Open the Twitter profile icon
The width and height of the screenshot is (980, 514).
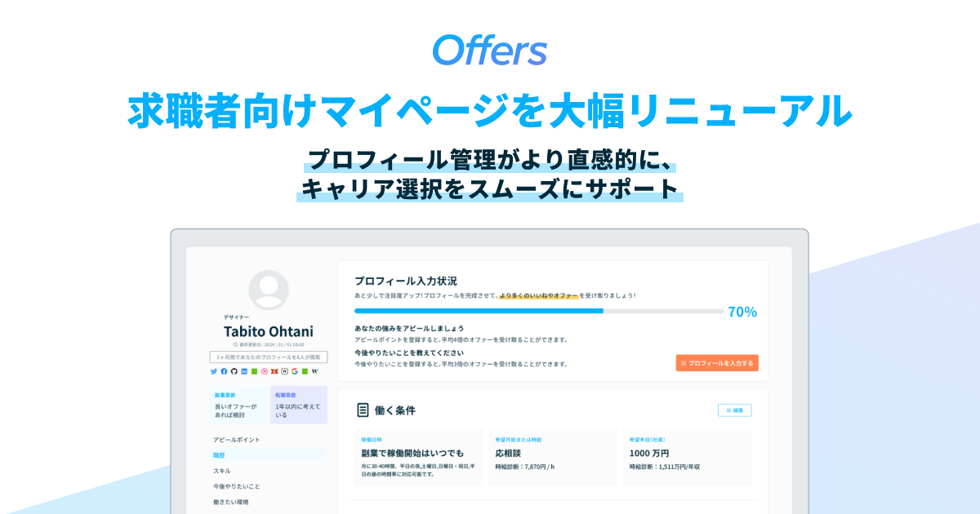pos(214,371)
